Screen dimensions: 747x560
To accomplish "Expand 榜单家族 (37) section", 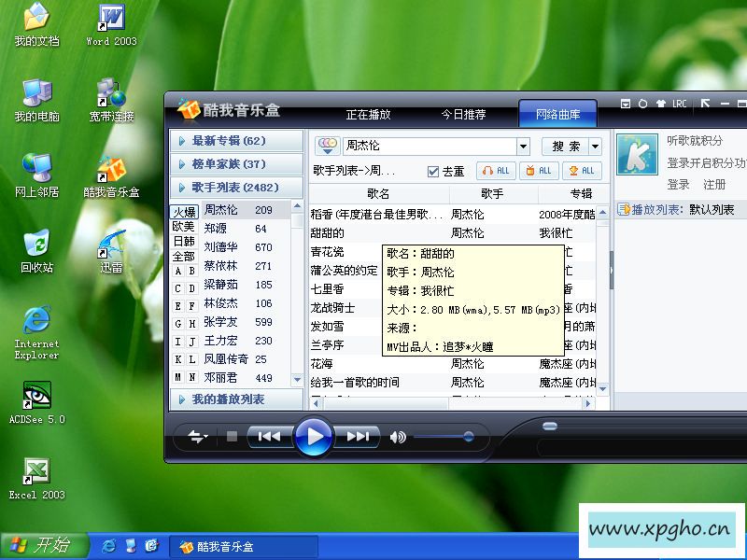I will (236, 164).
